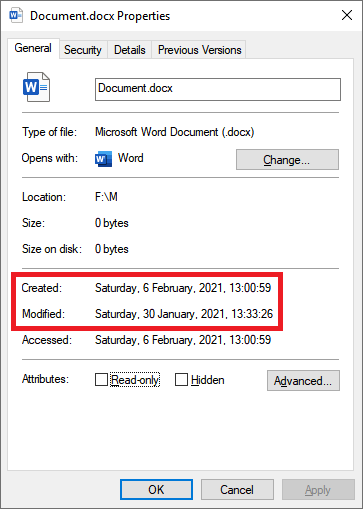Click the Word program name after Opens with
363x509 pixels.
(131, 158)
